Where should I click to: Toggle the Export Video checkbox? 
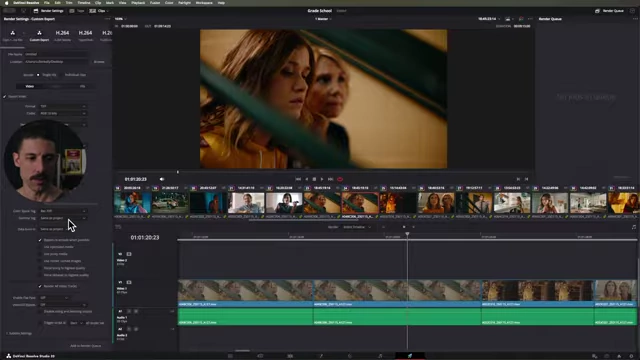5,97
